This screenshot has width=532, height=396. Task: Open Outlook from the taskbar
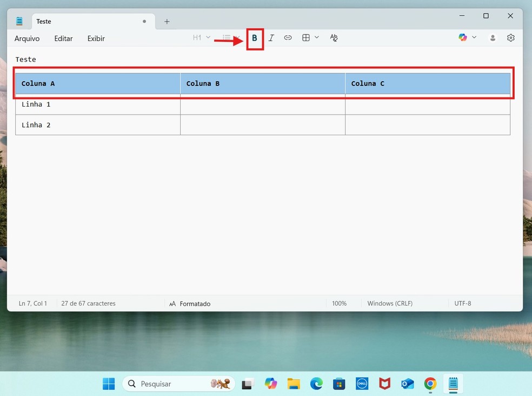[x=408, y=384]
